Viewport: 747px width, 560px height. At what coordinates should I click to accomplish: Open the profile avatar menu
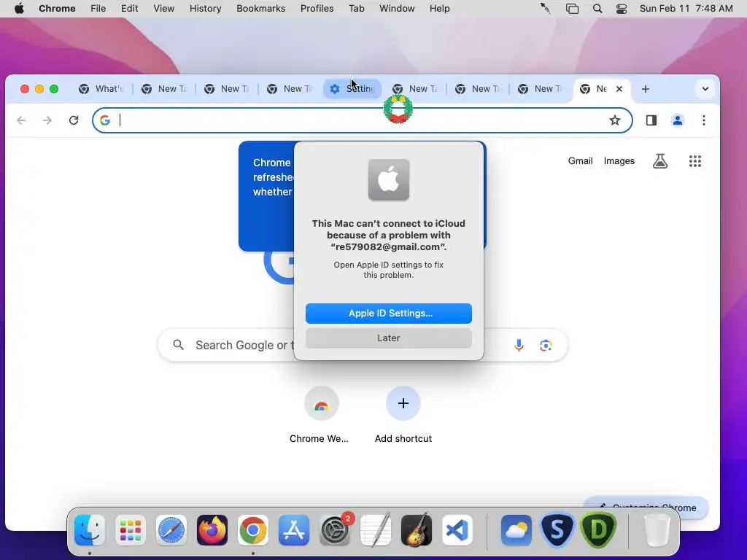tap(678, 120)
